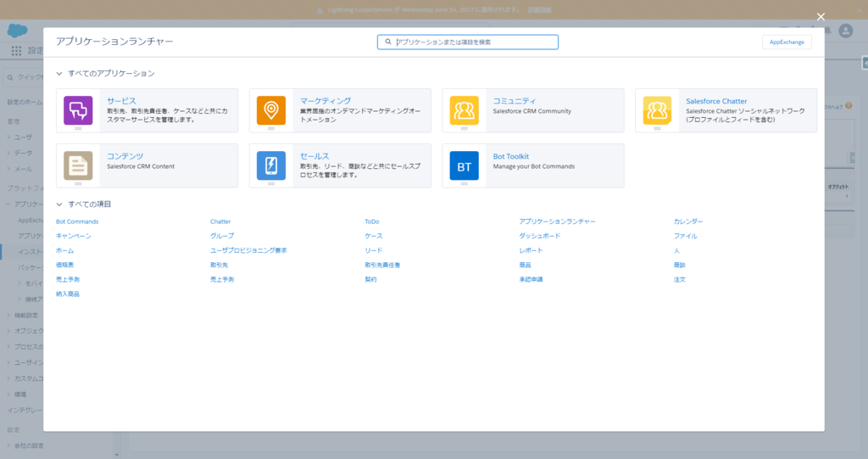Collapse the すべてのアプリケーション section
Image resolution: width=868 pixels, height=459 pixels.
click(59, 73)
